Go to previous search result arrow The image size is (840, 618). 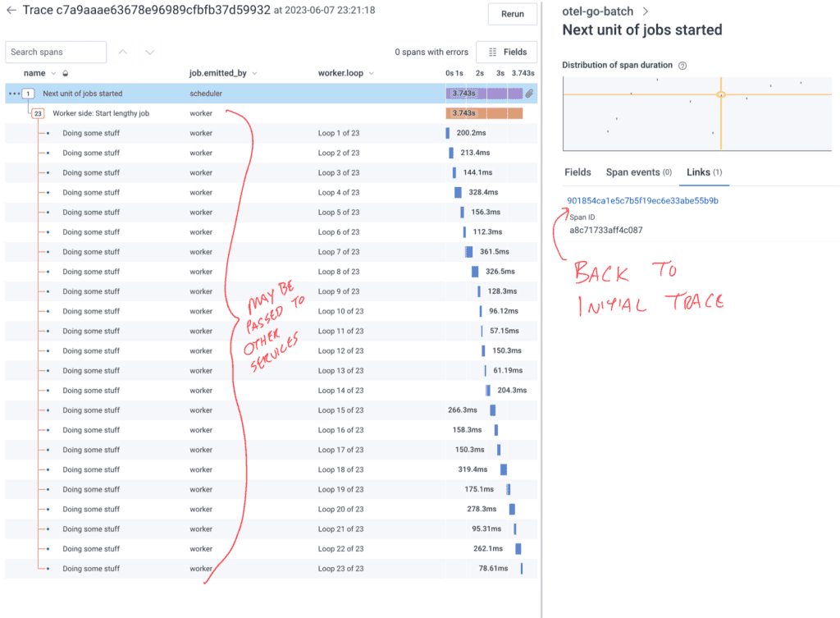(123, 52)
